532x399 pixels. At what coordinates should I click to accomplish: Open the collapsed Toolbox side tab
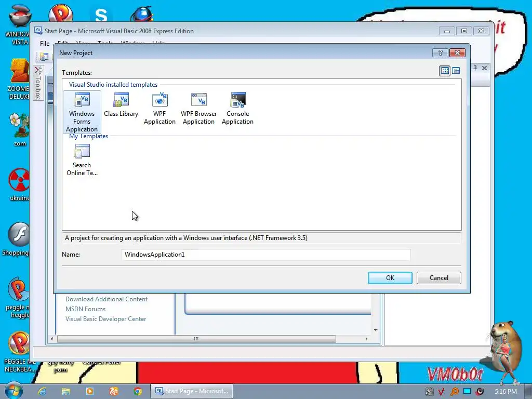pyautogui.click(x=38, y=82)
